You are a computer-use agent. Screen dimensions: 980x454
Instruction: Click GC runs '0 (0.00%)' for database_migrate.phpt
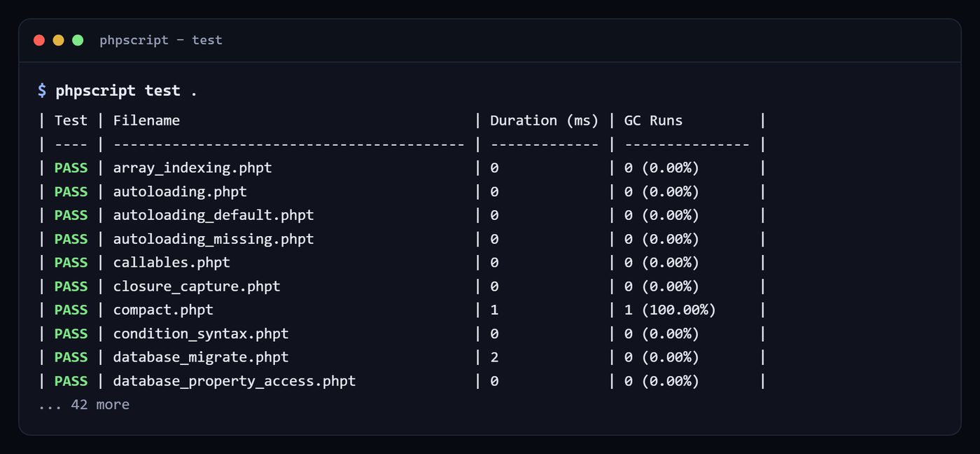(661, 357)
